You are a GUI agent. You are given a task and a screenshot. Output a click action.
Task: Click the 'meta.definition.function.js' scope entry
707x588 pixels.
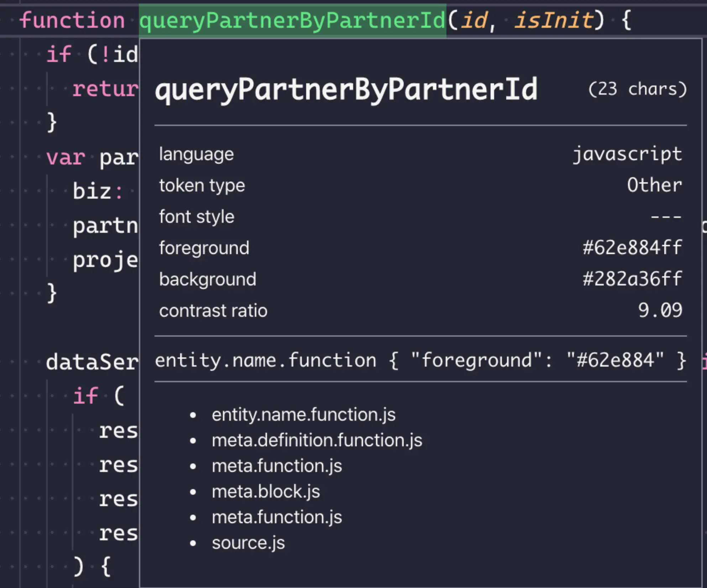click(x=317, y=440)
